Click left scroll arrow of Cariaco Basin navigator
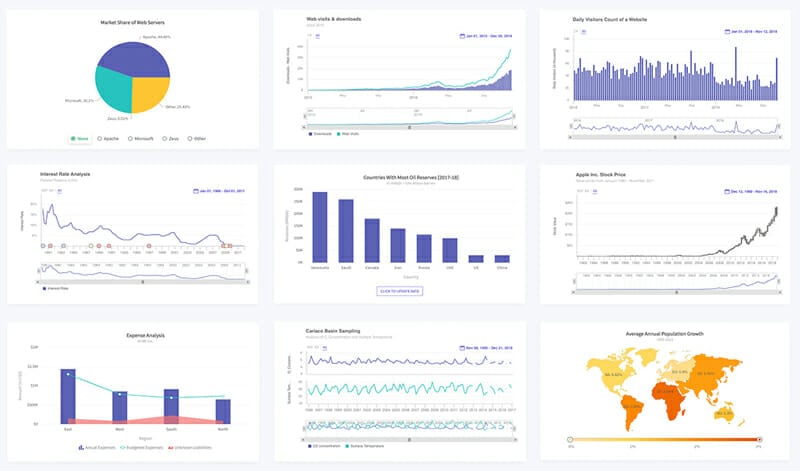 tap(305, 439)
